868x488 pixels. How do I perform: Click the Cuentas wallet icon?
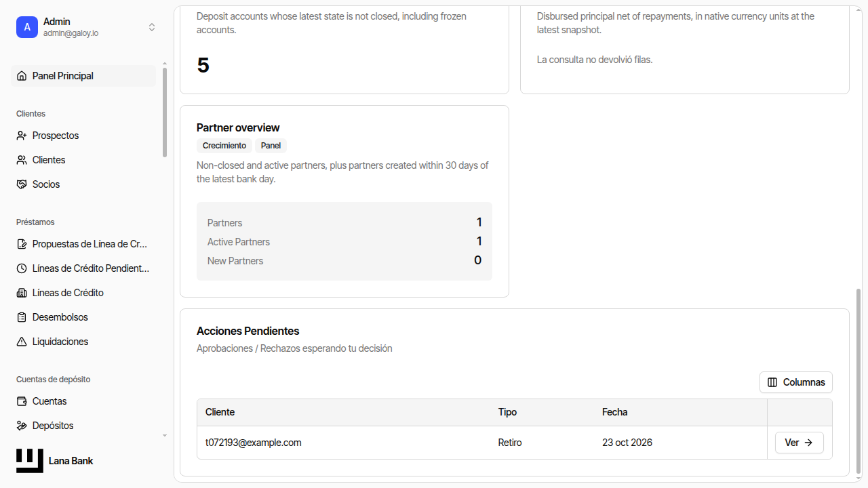[22, 401]
